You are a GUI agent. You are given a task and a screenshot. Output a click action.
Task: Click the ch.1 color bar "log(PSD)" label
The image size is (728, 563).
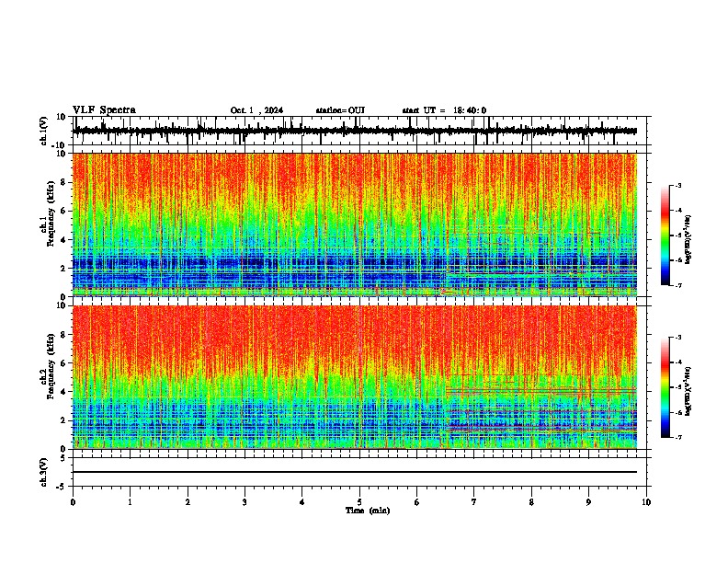click(688, 240)
